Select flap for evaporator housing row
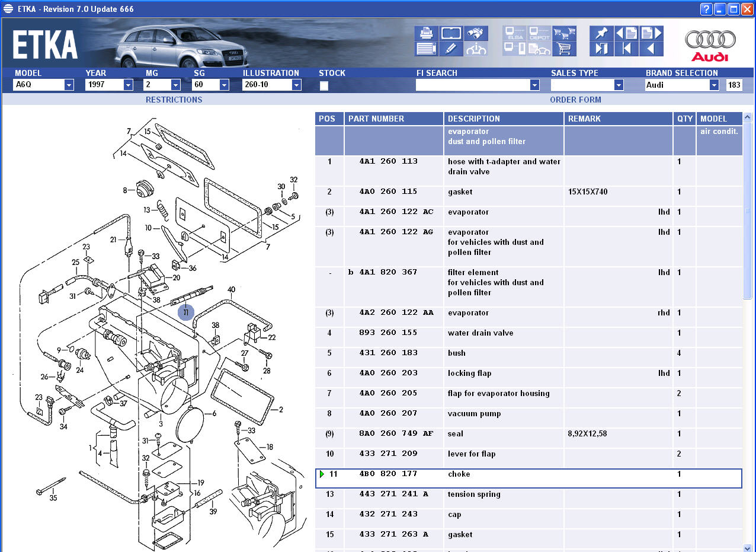The image size is (756, 552). (528, 398)
